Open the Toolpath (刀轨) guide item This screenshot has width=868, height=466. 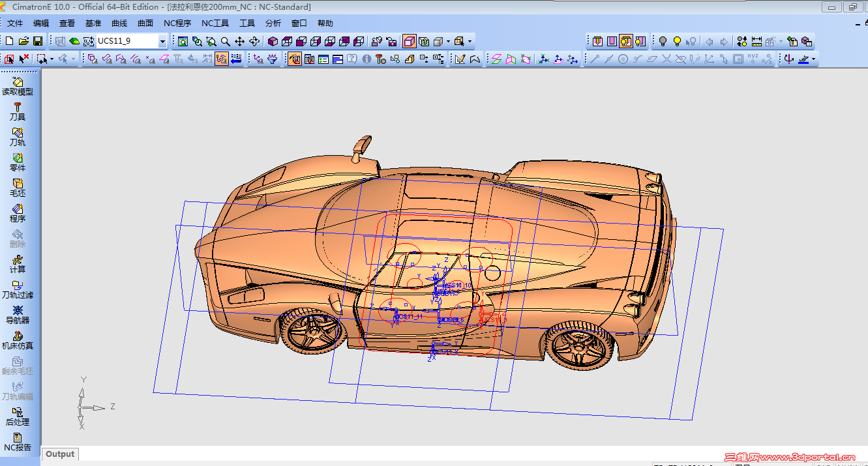coord(18,137)
